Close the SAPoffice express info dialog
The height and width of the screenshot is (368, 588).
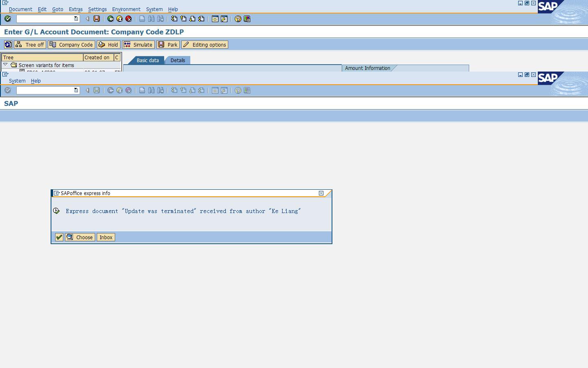(321, 193)
